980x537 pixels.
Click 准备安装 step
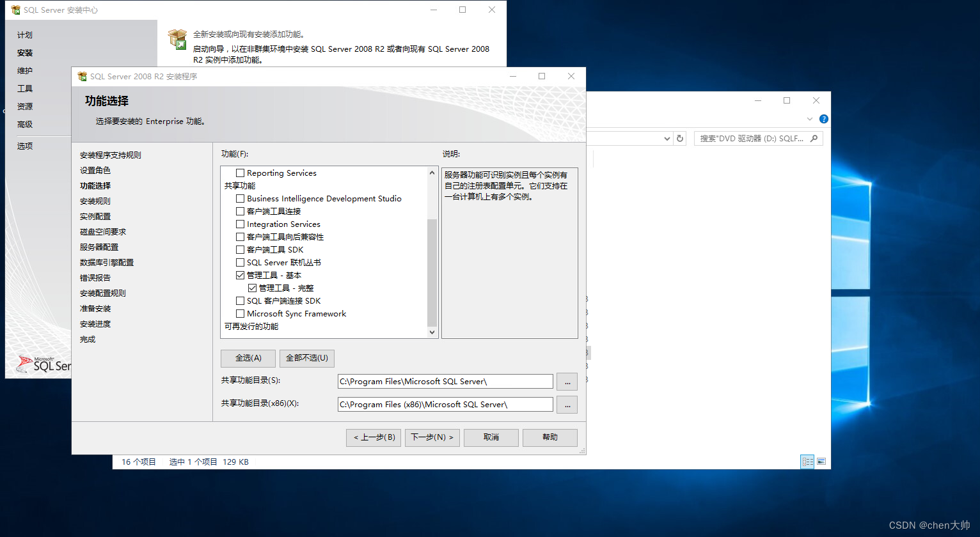point(95,309)
